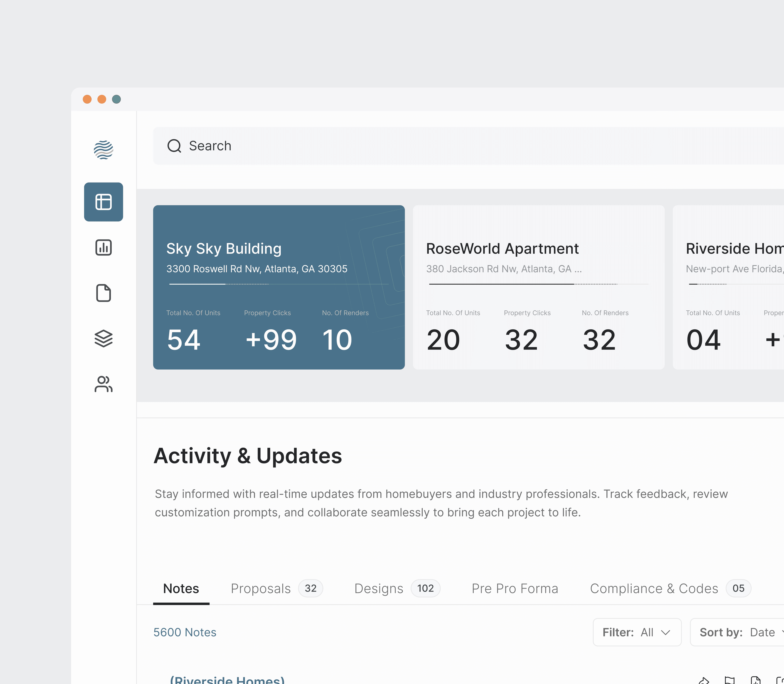Click the "5600 Notes" count text
The image size is (784, 684).
(x=185, y=633)
